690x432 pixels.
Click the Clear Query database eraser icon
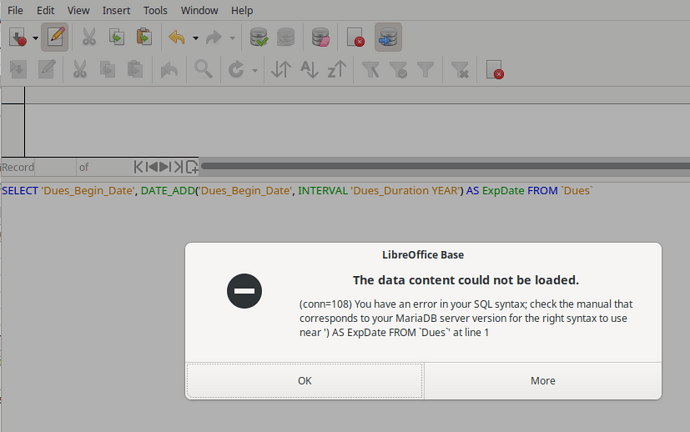320,37
